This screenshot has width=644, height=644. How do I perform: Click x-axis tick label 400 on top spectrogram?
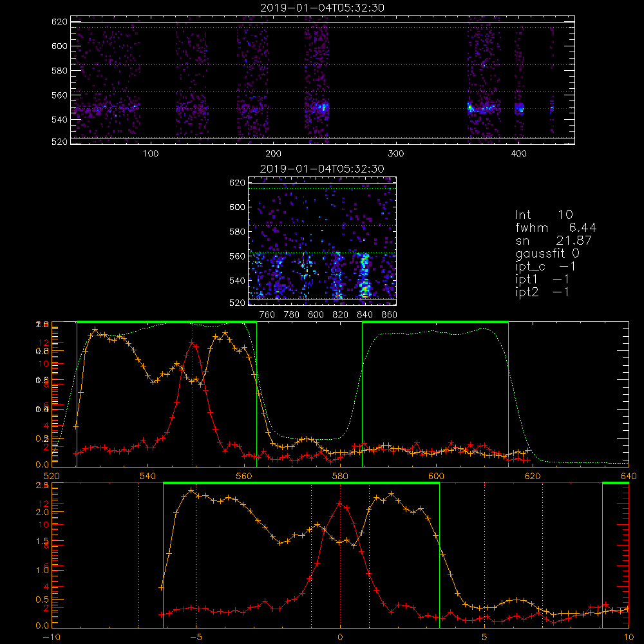point(518,154)
